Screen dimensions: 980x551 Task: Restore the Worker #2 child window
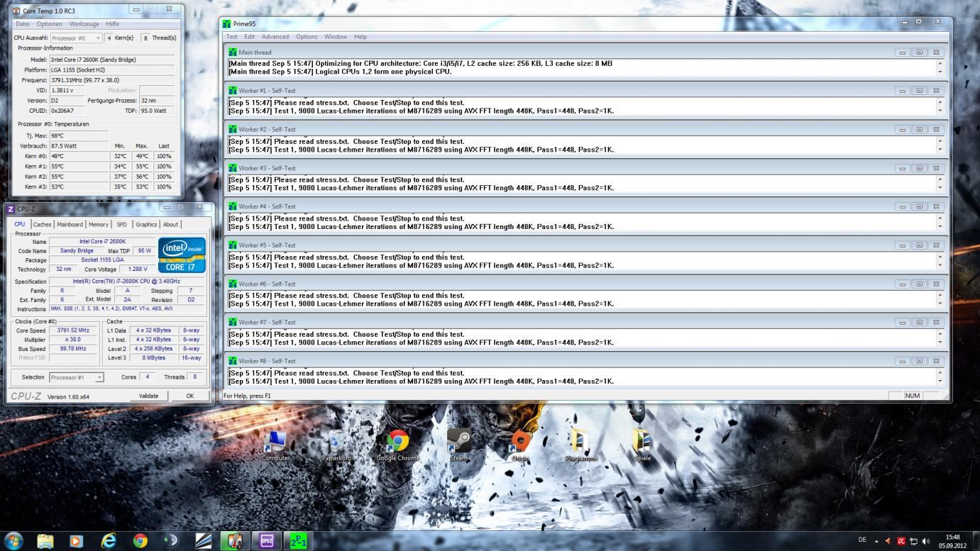click(x=919, y=130)
